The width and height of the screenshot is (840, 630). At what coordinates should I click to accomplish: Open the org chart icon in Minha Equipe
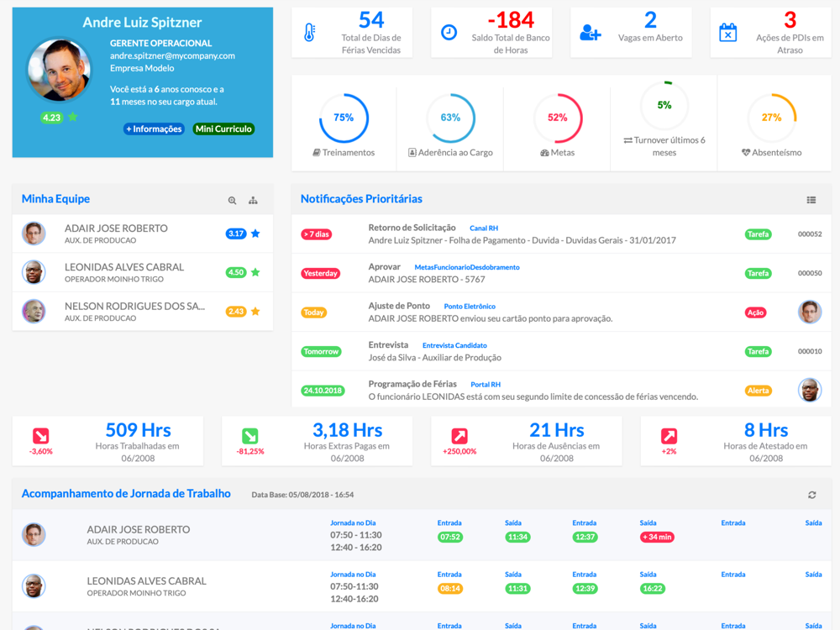253,201
